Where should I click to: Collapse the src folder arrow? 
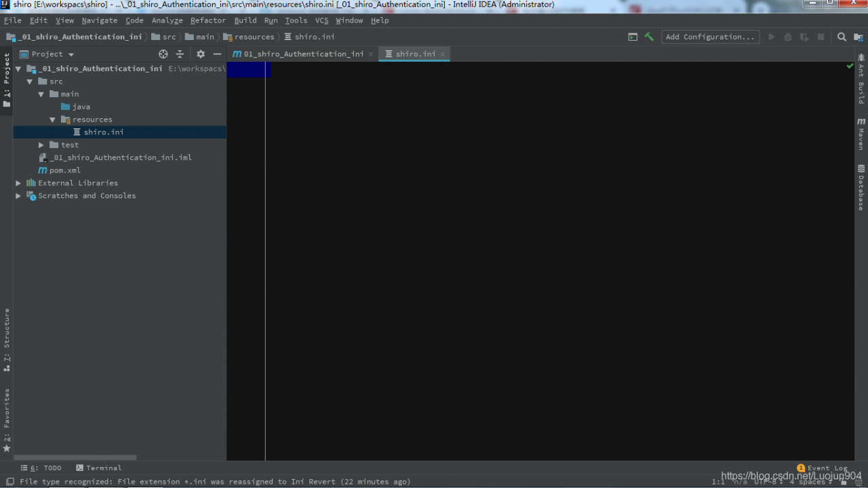30,81
